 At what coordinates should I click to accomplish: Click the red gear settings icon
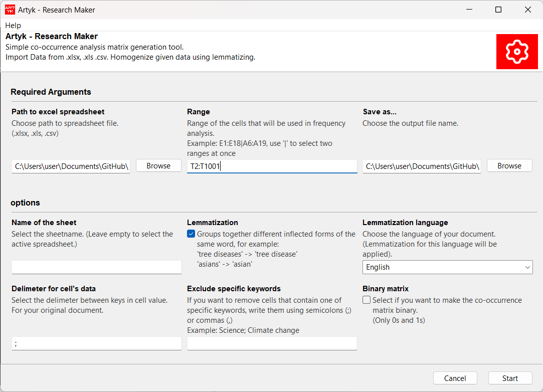tap(517, 52)
